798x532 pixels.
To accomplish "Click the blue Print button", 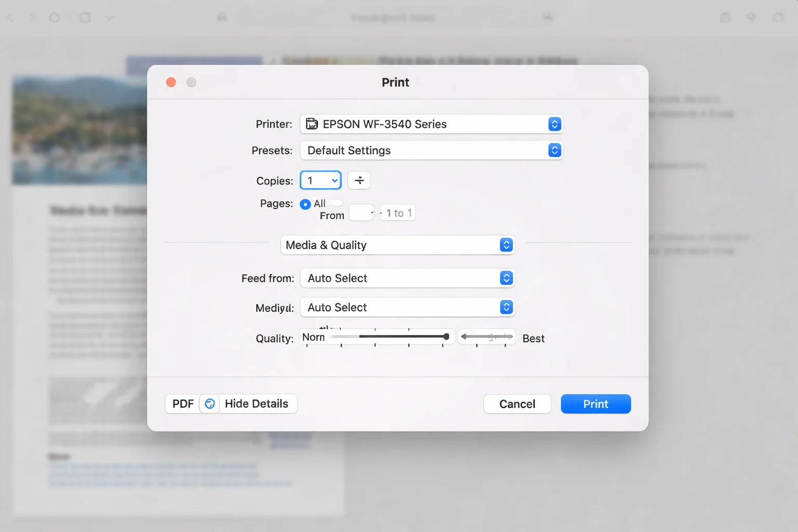I will [x=595, y=404].
